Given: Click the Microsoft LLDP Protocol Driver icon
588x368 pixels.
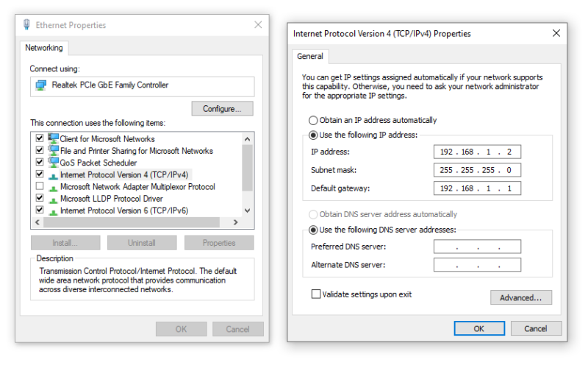Looking at the screenshot, I should (53, 199).
